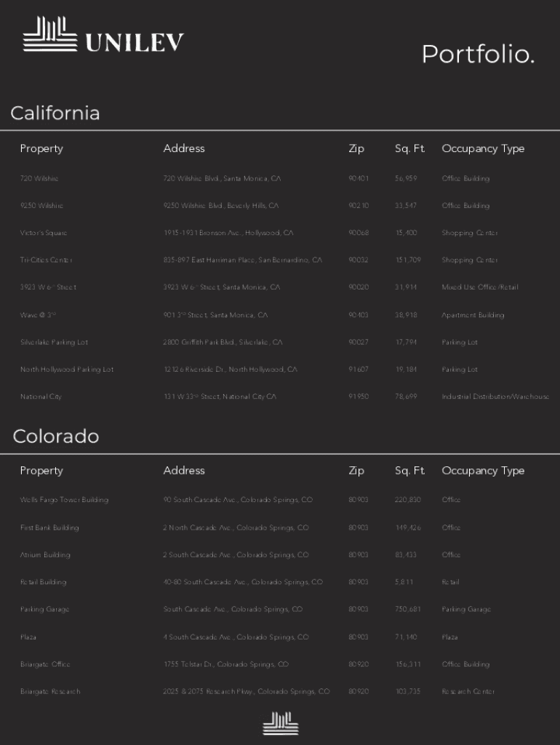Click the Briargate Research property name
The width and height of the screenshot is (560, 745).
click(x=50, y=691)
